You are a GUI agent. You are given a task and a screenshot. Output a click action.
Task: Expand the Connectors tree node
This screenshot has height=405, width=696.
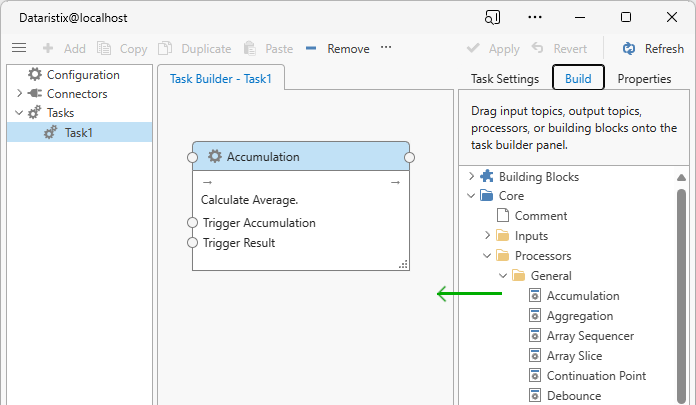click(19, 94)
